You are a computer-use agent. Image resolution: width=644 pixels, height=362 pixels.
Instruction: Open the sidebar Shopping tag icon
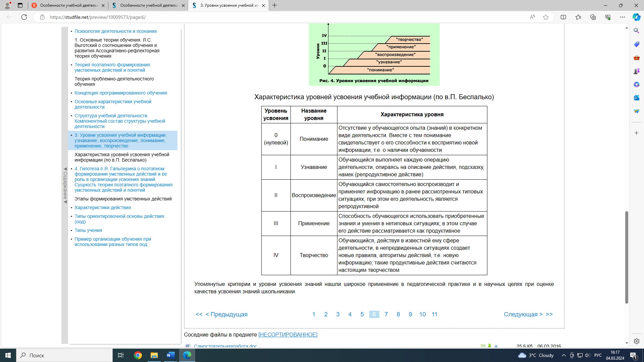[x=636, y=44]
